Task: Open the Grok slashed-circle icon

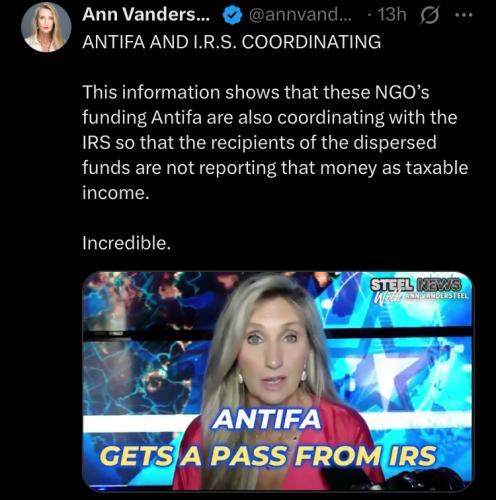Action: (431, 15)
